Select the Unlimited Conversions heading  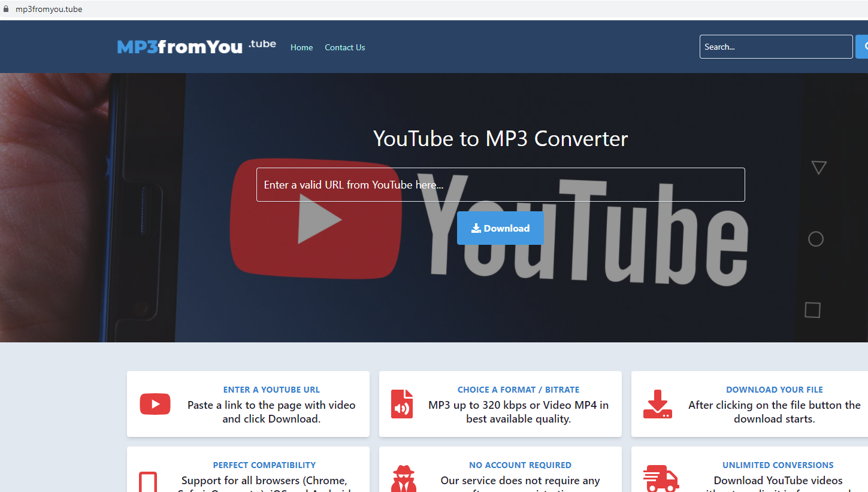click(x=778, y=465)
